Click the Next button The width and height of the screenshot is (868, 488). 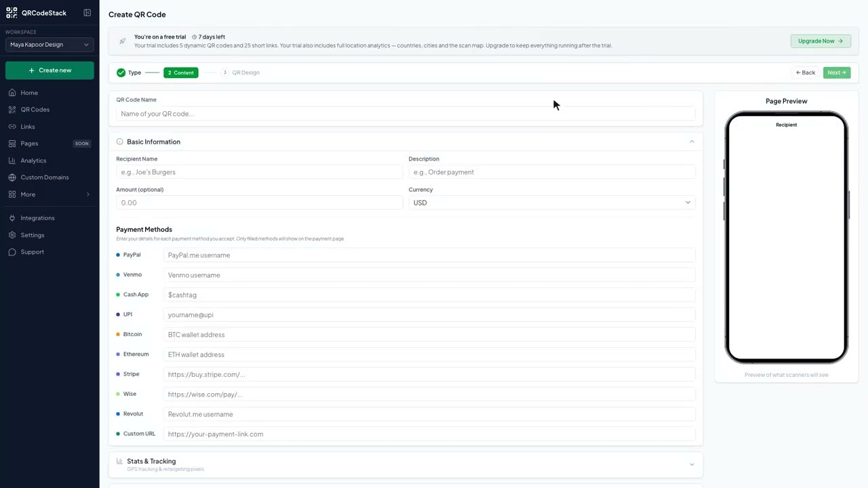837,73
